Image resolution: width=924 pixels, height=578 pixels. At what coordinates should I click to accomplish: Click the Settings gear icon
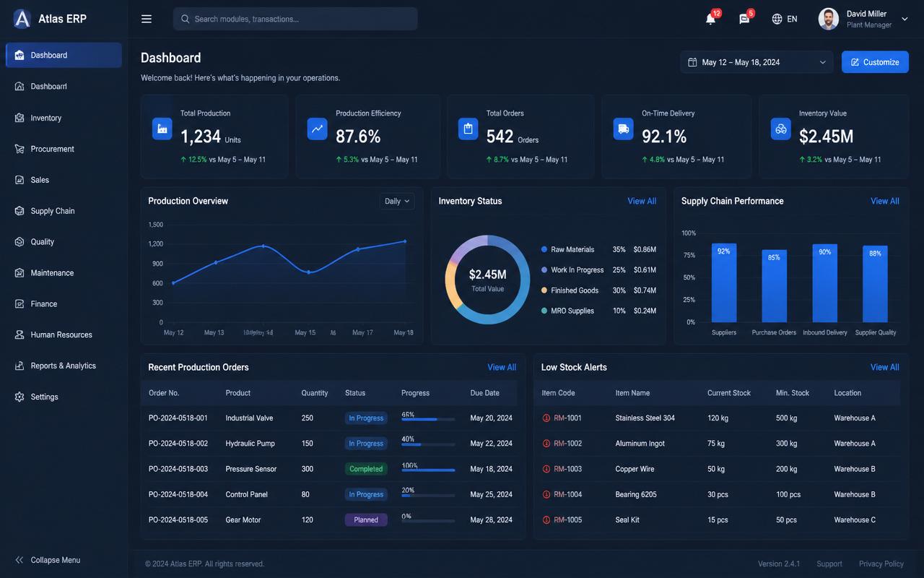point(19,397)
